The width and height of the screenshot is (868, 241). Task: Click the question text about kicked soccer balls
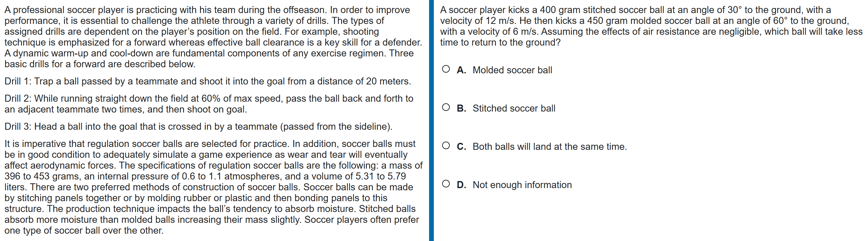(x=651, y=26)
